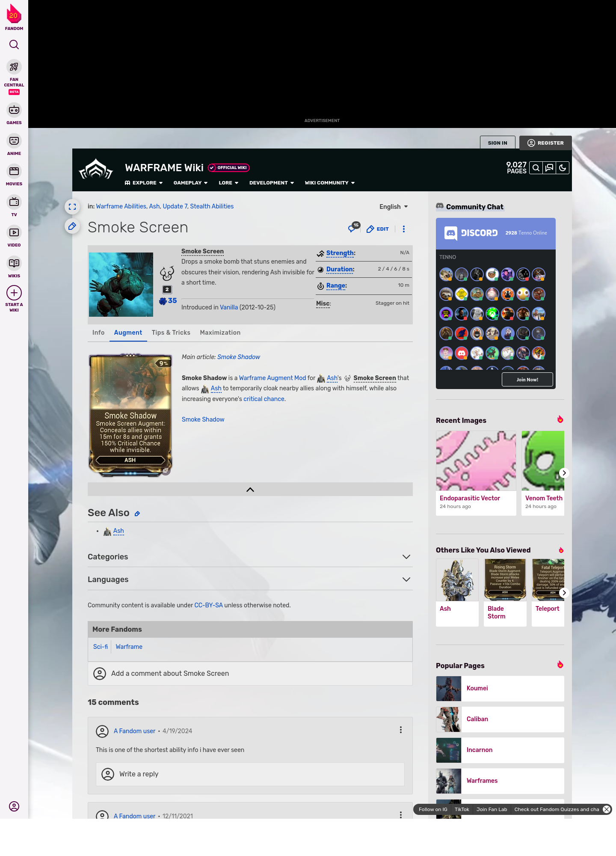Click the Write a reply field
The width and height of the screenshot is (616, 856).
250,774
